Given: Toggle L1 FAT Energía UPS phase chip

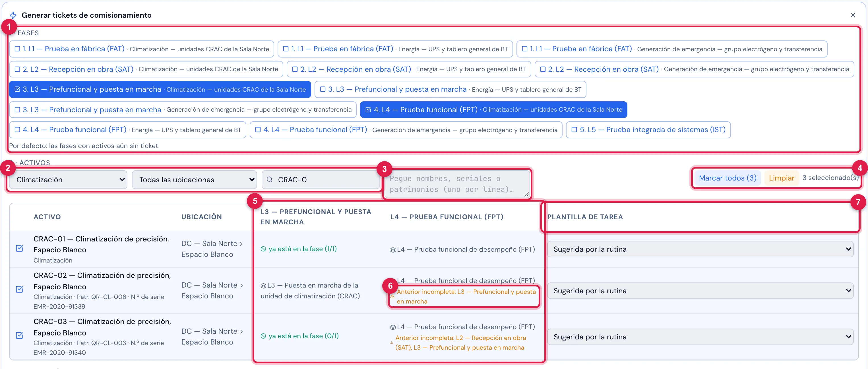Looking at the screenshot, I should coord(395,49).
